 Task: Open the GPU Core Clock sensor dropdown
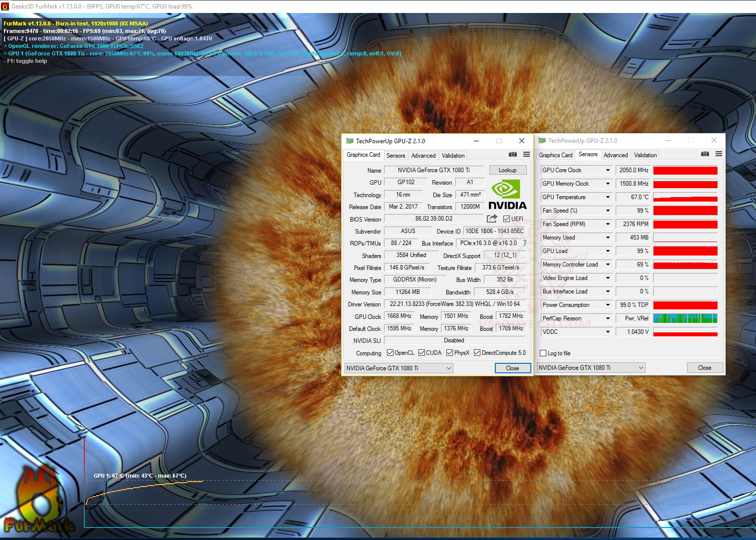pos(608,170)
